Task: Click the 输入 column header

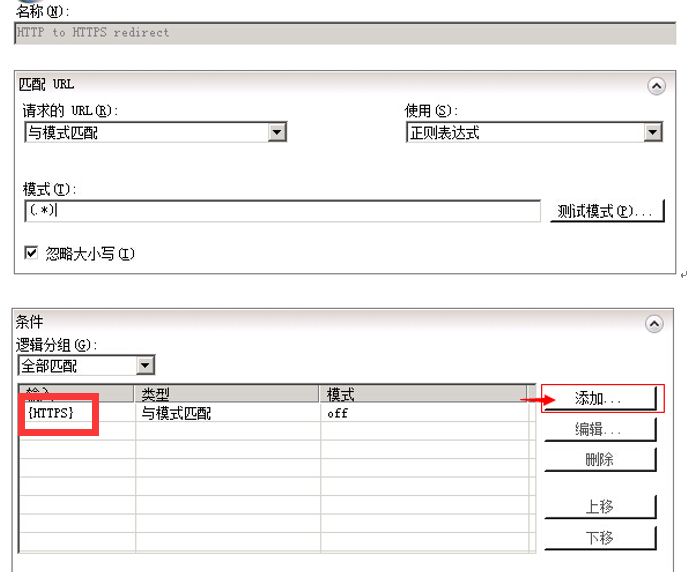Action: pos(76,394)
